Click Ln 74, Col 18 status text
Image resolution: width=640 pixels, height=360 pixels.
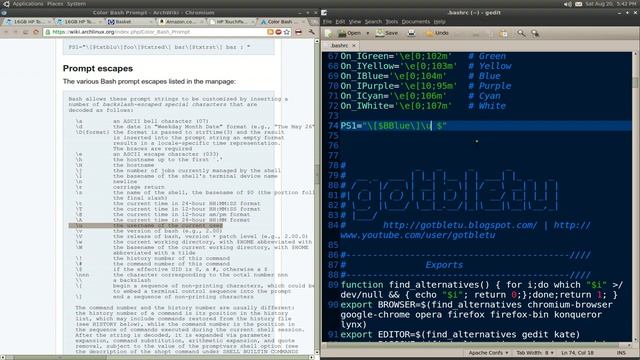577,353
